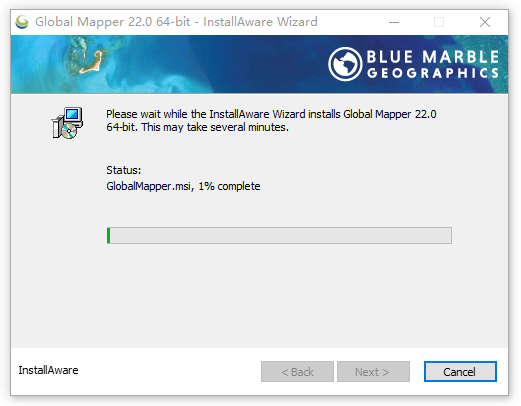Click the window title text
The image size is (521, 406).
176,22
